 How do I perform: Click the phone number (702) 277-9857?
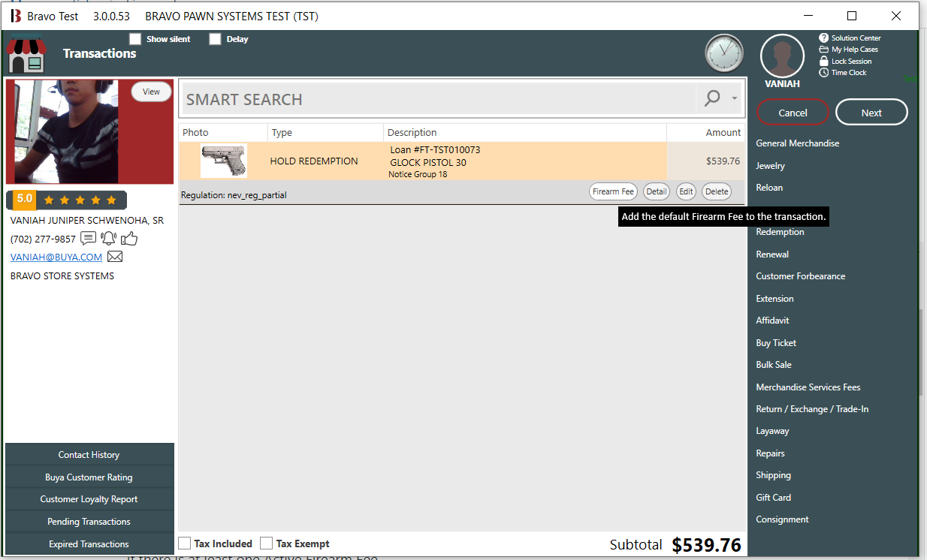coord(43,239)
